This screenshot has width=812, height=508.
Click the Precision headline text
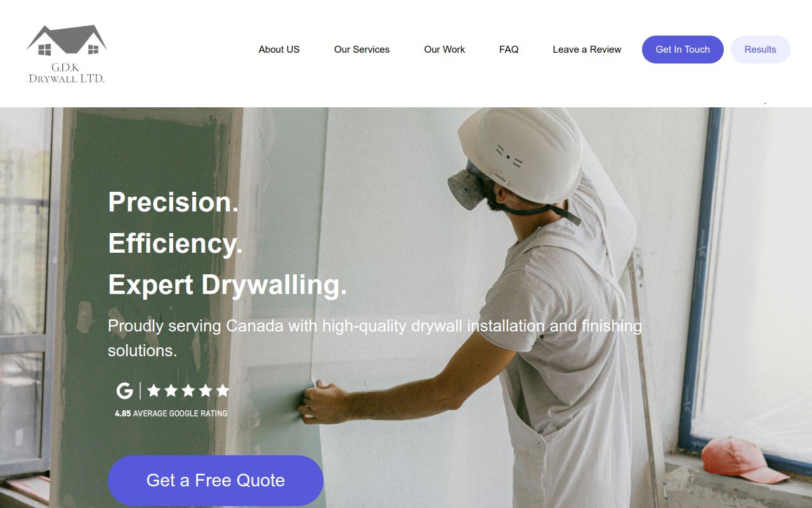click(173, 202)
